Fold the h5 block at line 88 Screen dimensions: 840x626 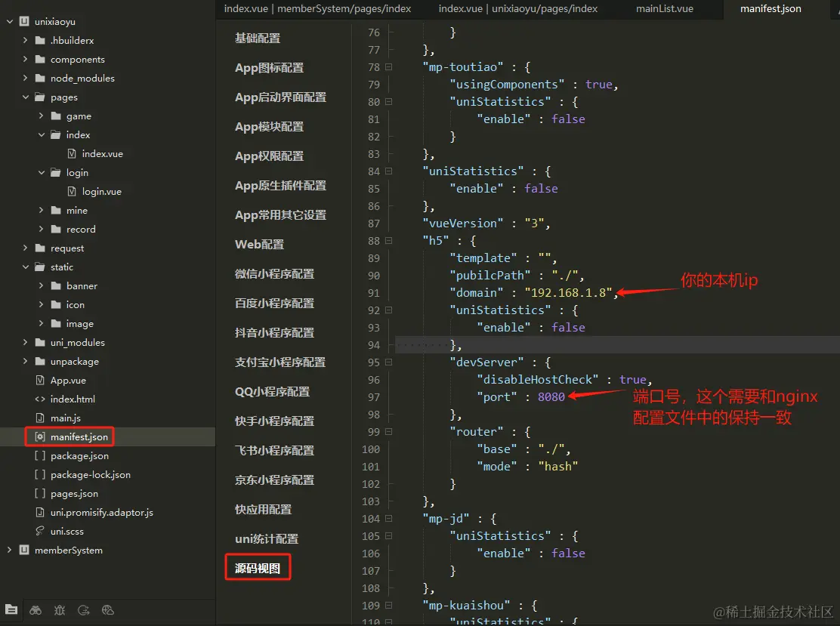(389, 240)
